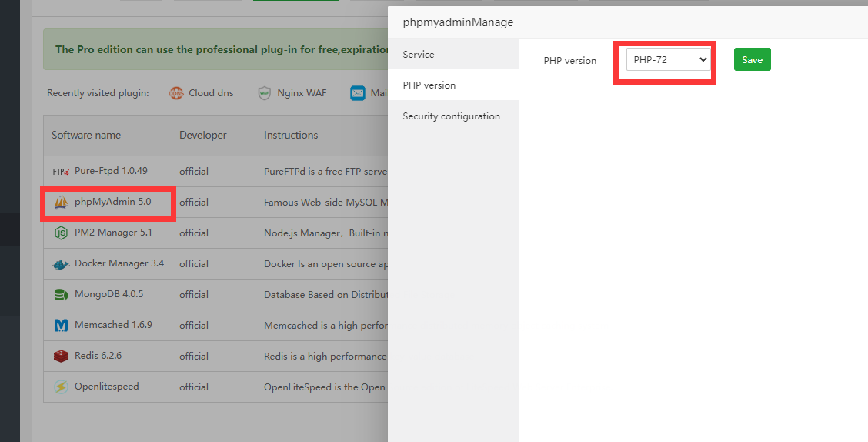Click 'official' in the Docker Manager row
This screenshot has width=868, height=442.
(x=194, y=263)
